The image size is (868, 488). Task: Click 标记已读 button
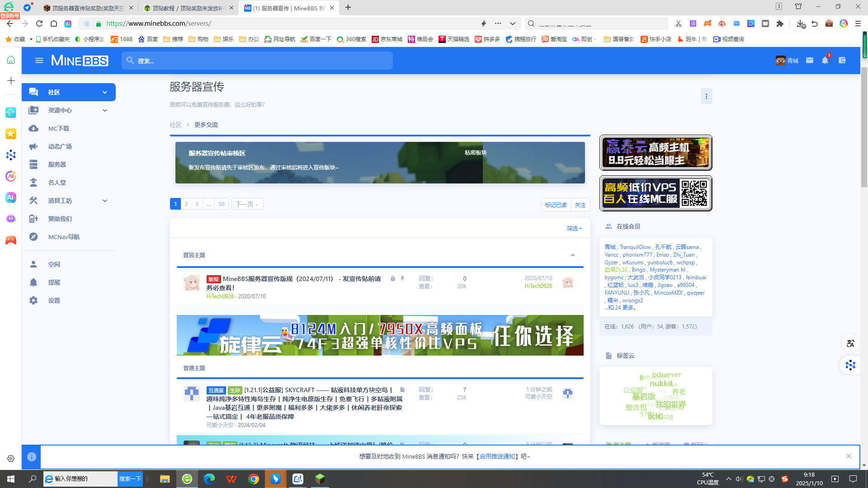556,205
